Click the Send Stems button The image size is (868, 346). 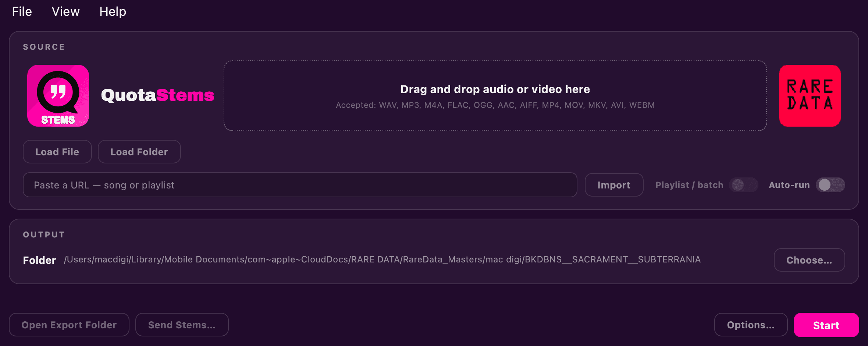(x=182, y=325)
